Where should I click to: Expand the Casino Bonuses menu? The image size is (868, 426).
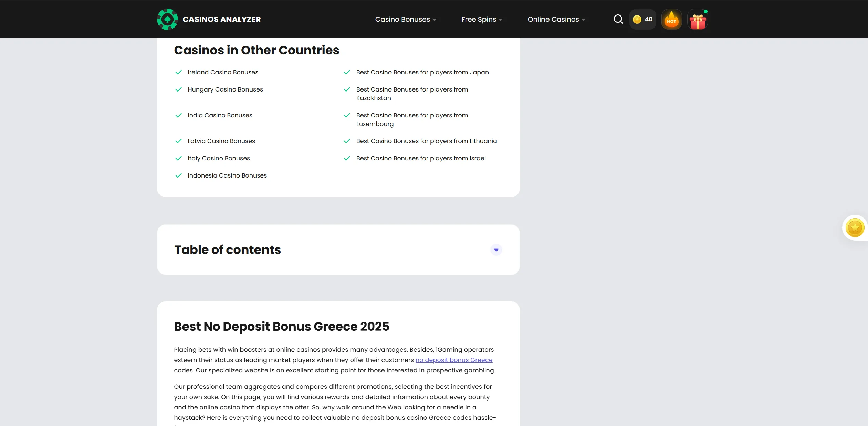pyautogui.click(x=406, y=19)
